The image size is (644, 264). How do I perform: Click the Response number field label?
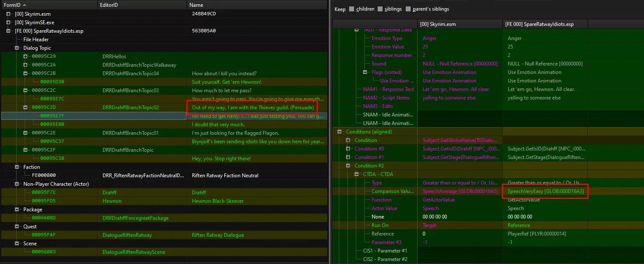click(x=392, y=55)
